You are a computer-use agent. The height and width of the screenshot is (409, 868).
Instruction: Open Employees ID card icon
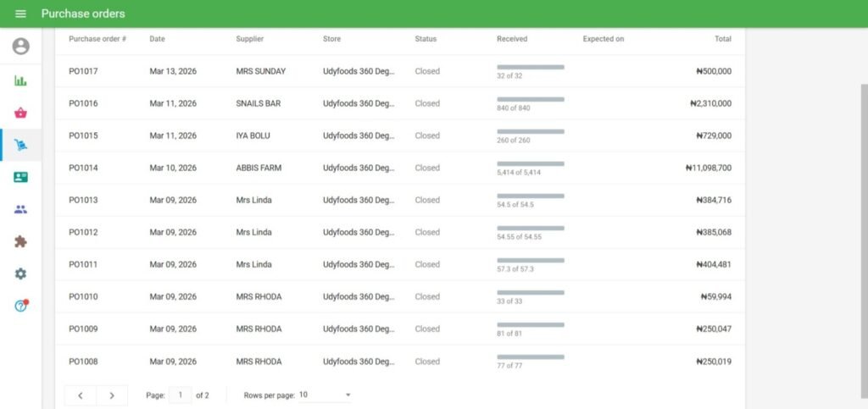point(20,177)
